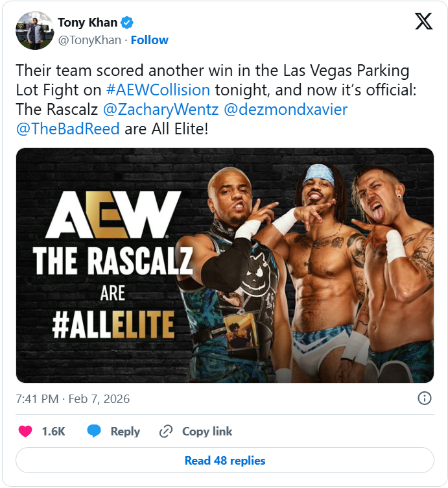This screenshot has width=448, height=488.
Task: Click the Reply text label
Action: 125,432
